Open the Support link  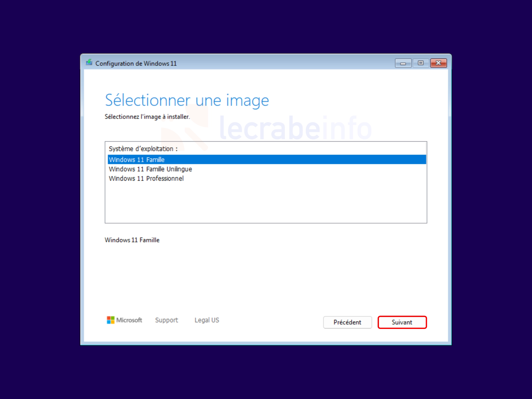(166, 320)
